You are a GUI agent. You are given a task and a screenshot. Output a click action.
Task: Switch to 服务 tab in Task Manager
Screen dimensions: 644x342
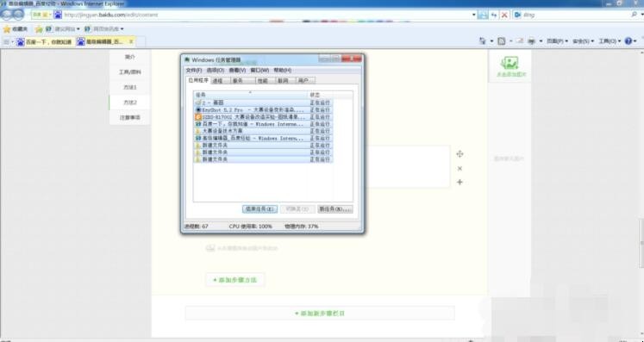pyautogui.click(x=243, y=80)
